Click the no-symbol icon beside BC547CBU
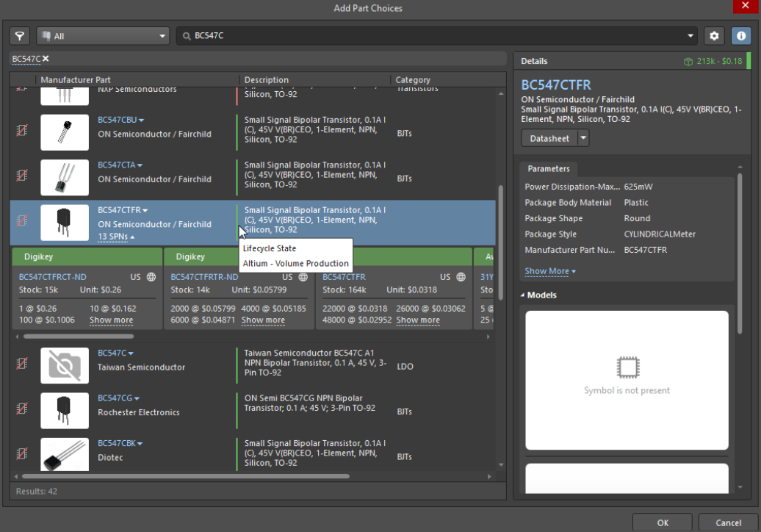761x532 pixels. pos(22,130)
